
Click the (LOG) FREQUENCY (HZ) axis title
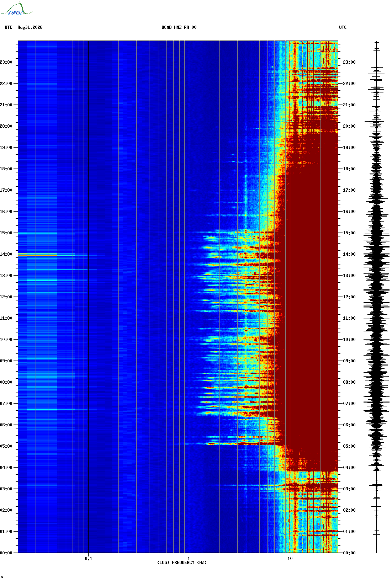click(182, 563)
